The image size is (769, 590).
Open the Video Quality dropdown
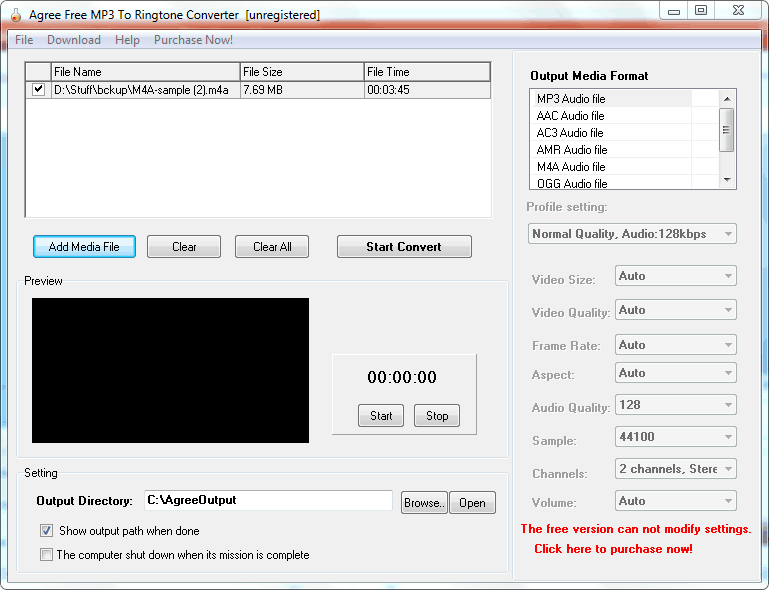tap(676, 310)
